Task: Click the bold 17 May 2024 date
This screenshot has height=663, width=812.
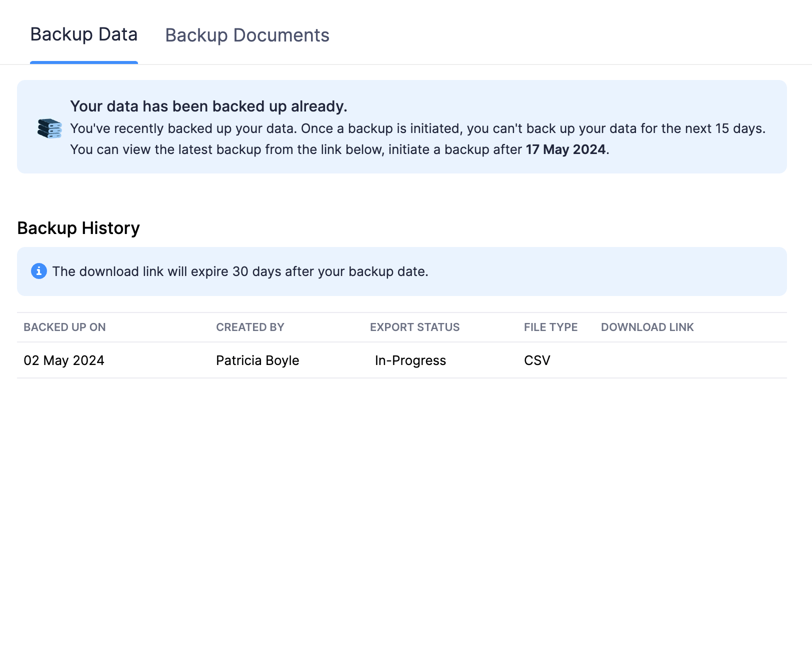Action: (566, 149)
